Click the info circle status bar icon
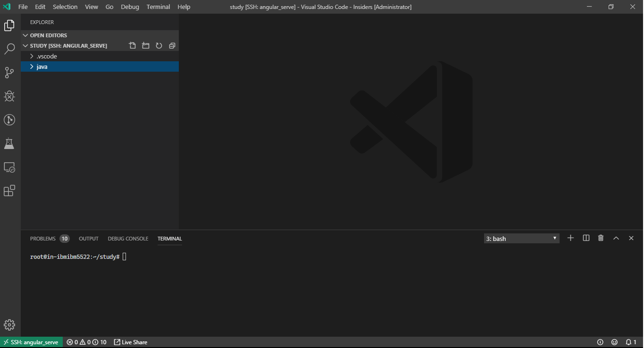 (x=600, y=342)
